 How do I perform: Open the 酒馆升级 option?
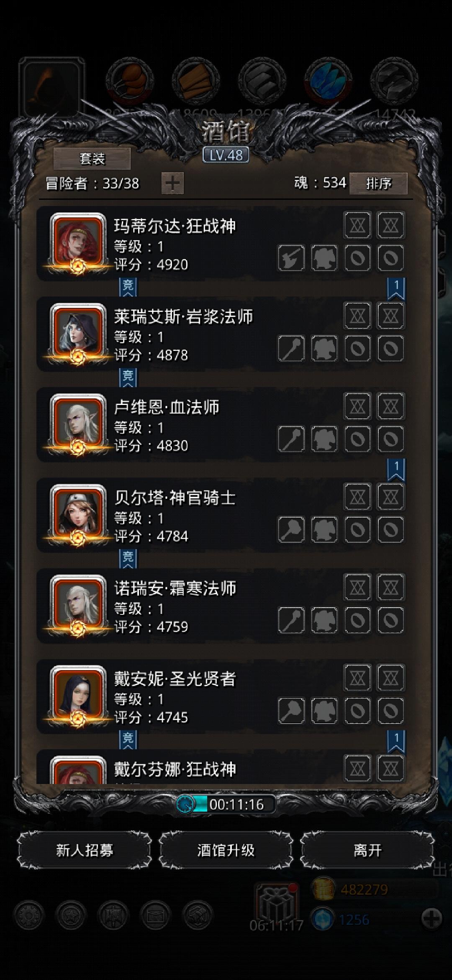pos(226,850)
